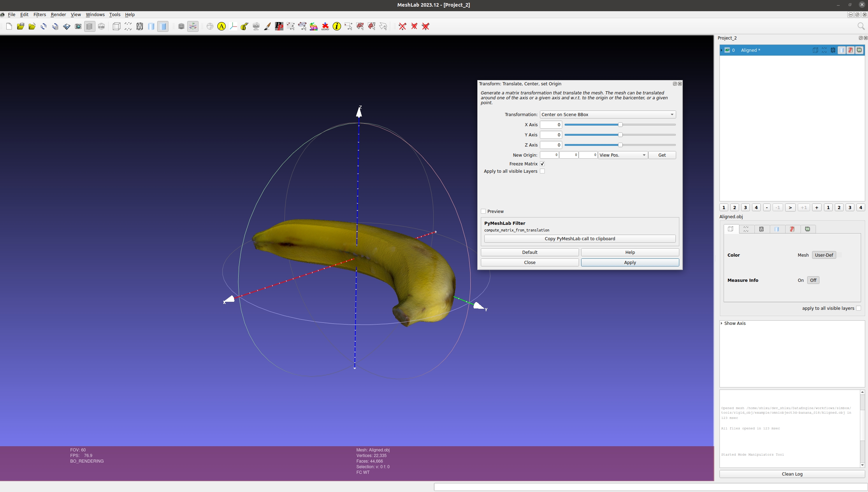Open the Align tool

click(x=221, y=26)
